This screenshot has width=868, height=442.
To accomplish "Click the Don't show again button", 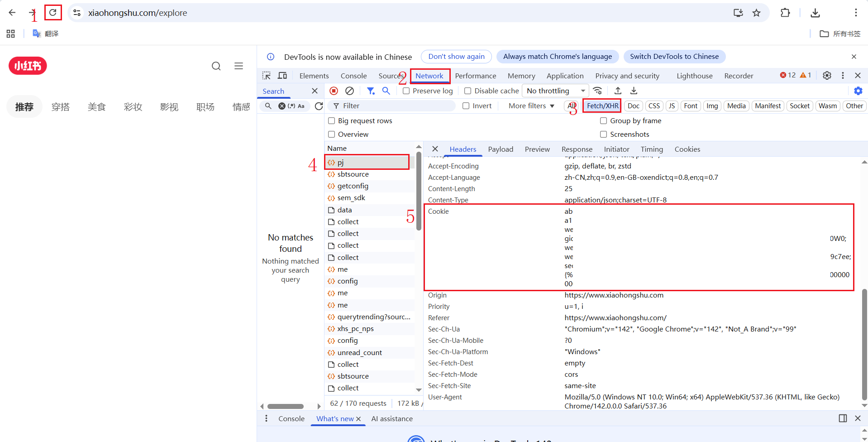I will pos(456,57).
